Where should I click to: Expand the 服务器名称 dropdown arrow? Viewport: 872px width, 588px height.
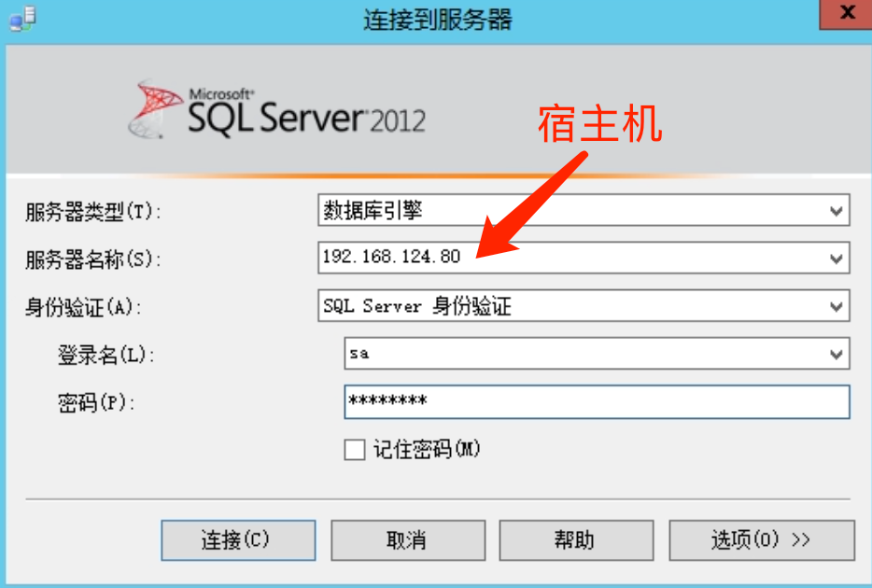[x=836, y=259]
